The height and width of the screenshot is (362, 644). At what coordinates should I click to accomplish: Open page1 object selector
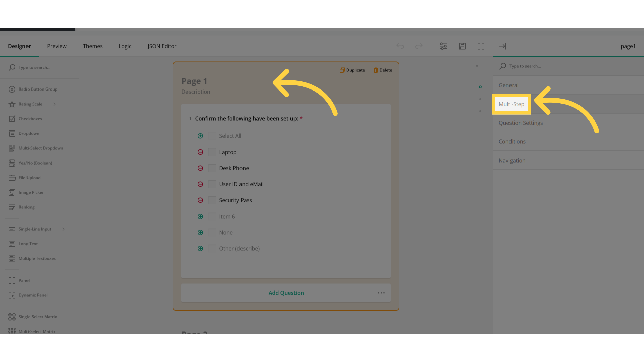click(x=628, y=46)
